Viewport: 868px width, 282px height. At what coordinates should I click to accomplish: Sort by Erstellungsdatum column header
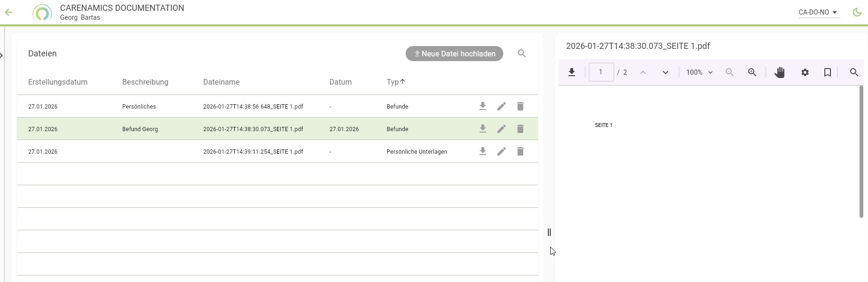58,82
